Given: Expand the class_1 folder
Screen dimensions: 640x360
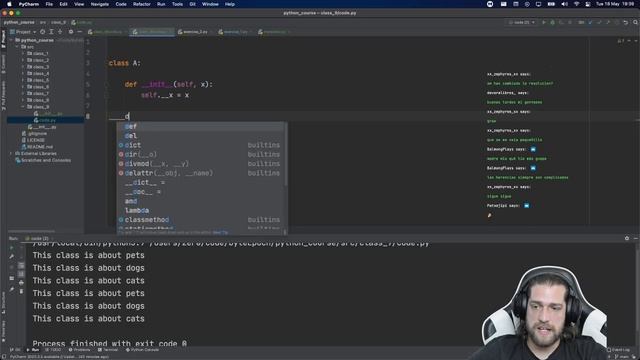Looking at the screenshot, I should [23, 53].
